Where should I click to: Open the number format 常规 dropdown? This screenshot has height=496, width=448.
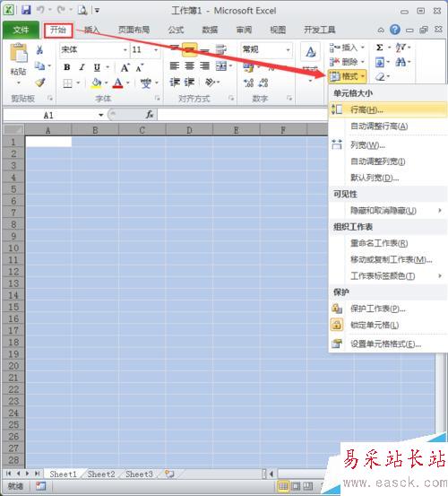pos(289,50)
